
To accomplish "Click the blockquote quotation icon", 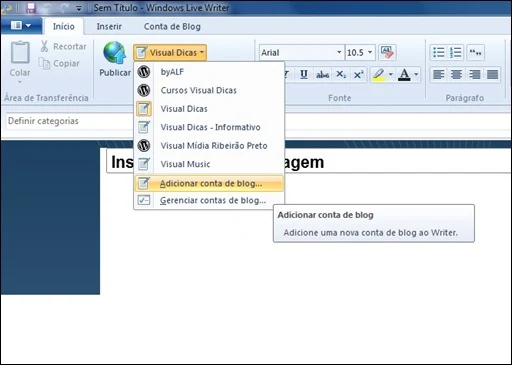I will coord(475,52).
